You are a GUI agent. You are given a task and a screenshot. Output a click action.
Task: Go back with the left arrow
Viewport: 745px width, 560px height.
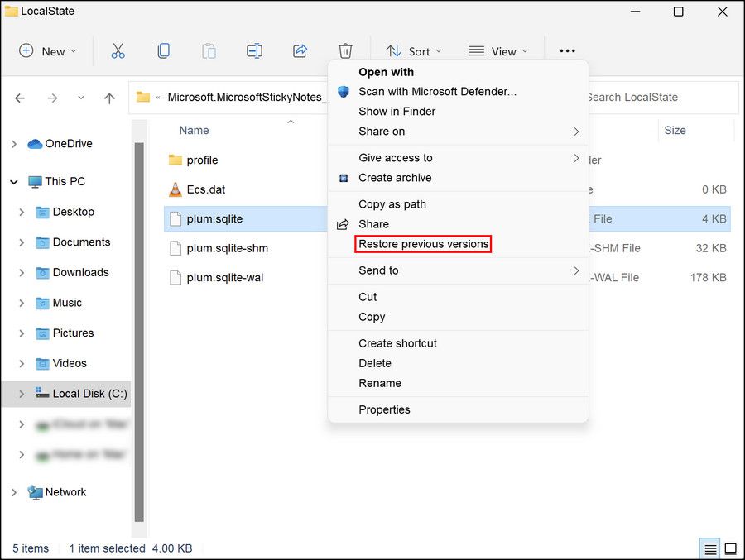(x=20, y=98)
